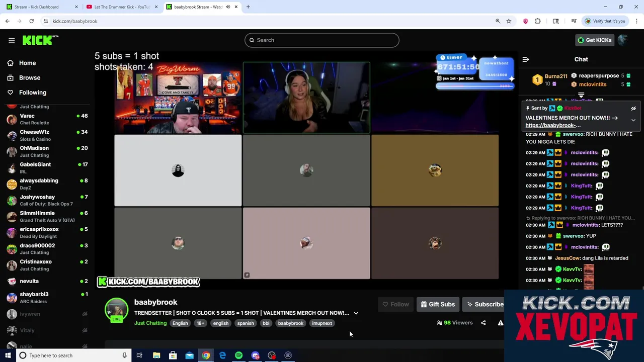Open a new browser tab

coord(248,7)
